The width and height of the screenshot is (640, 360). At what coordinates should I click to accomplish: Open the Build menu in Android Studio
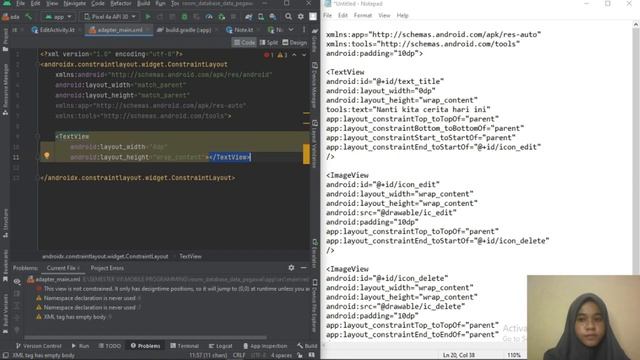point(143,3)
